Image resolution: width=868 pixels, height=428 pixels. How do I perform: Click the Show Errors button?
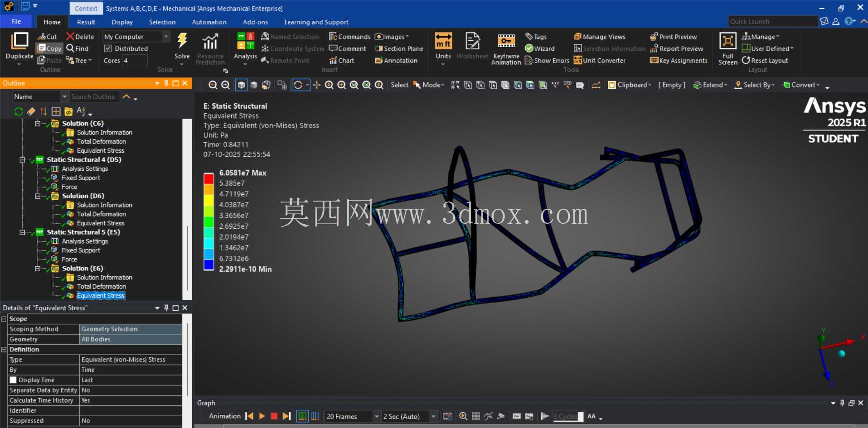coord(547,60)
